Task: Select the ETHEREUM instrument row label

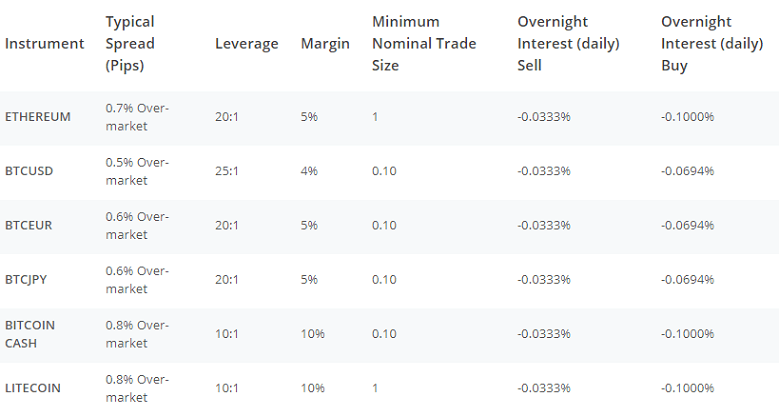Action: click(38, 117)
